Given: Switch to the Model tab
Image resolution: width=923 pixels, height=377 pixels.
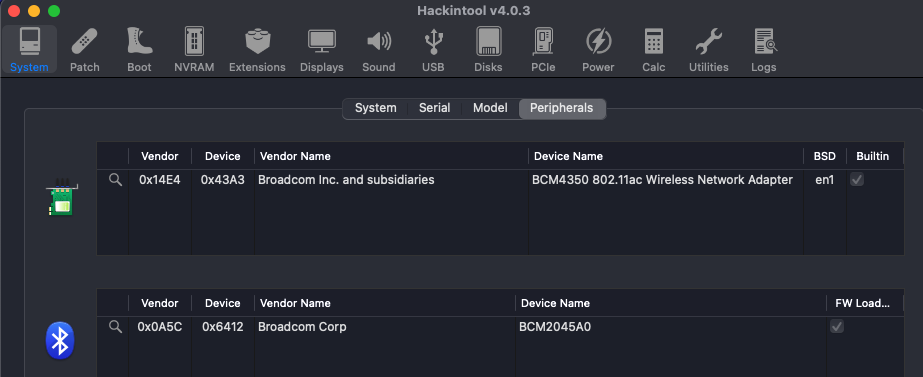Looking at the screenshot, I should point(490,108).
